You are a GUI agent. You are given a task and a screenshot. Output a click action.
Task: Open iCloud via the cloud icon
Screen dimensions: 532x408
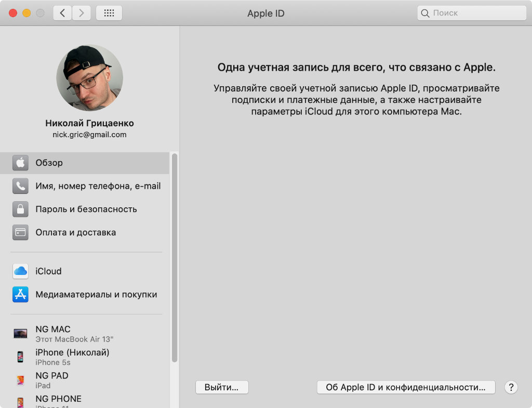pos(20,271)
